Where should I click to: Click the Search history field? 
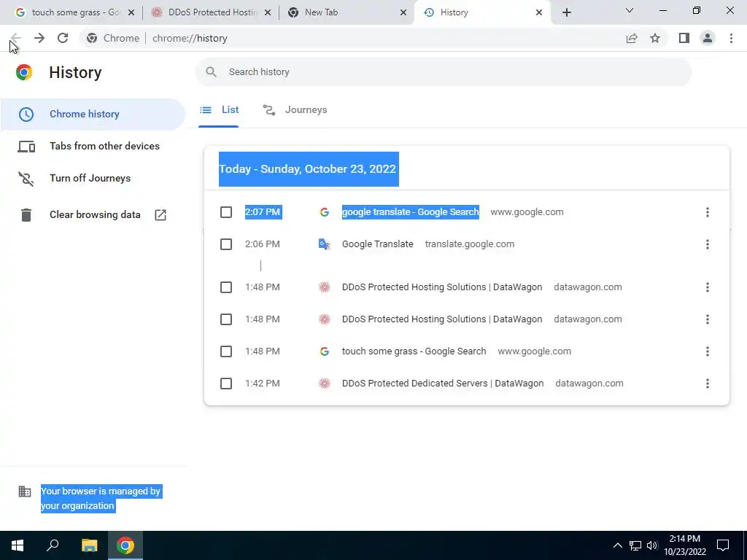[x=443, y=72]
